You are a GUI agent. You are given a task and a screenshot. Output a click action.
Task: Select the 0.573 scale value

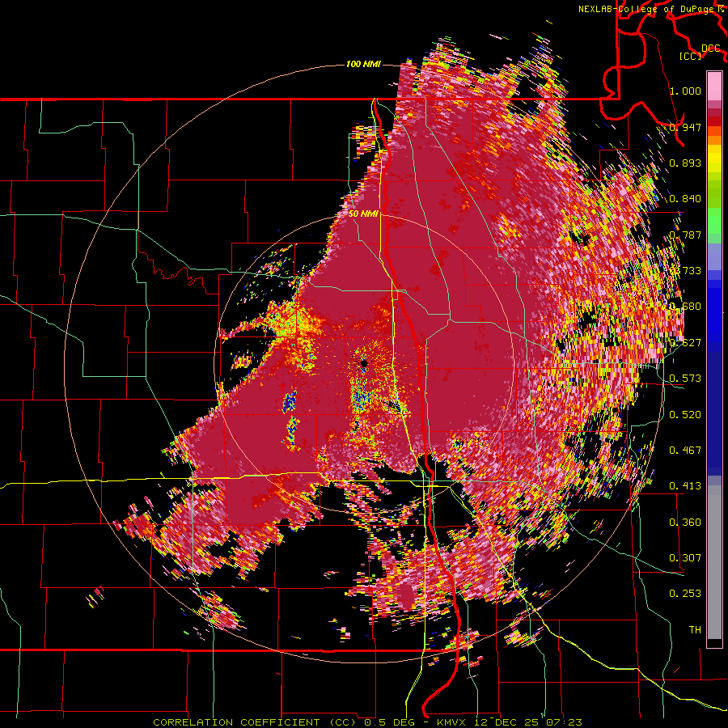click(x=685, y=379)
